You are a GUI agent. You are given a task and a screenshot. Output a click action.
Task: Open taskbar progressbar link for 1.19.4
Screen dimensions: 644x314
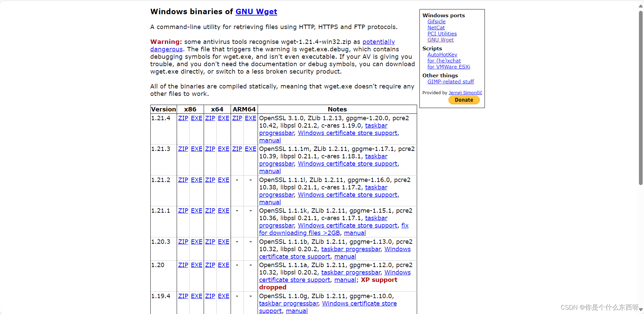[x=289, y=304]
